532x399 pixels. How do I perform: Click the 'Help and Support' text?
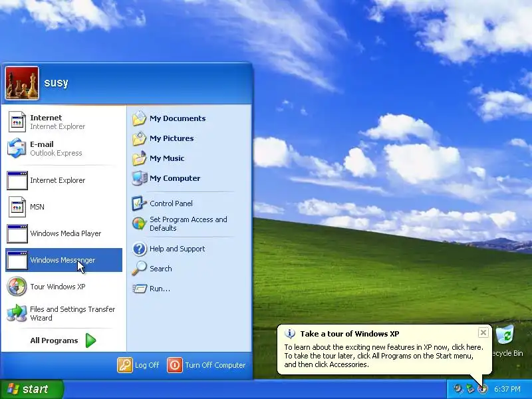pyautogui.click(x=177, y=249)
